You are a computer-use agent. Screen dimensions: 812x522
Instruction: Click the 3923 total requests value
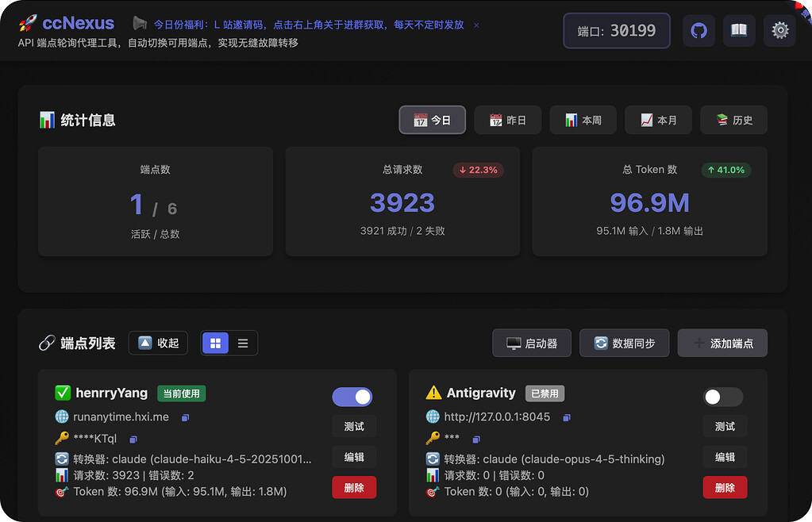[402, 203]
